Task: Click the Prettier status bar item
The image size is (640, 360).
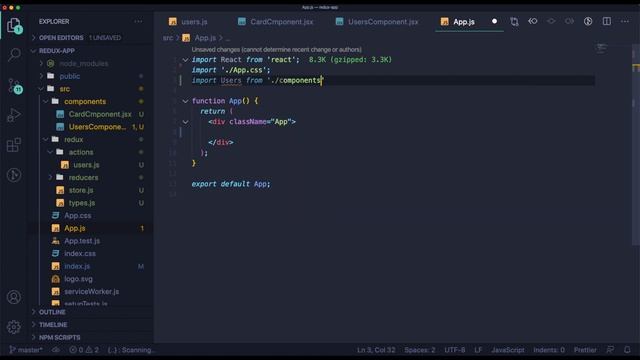Action: (x=585, y=350)
